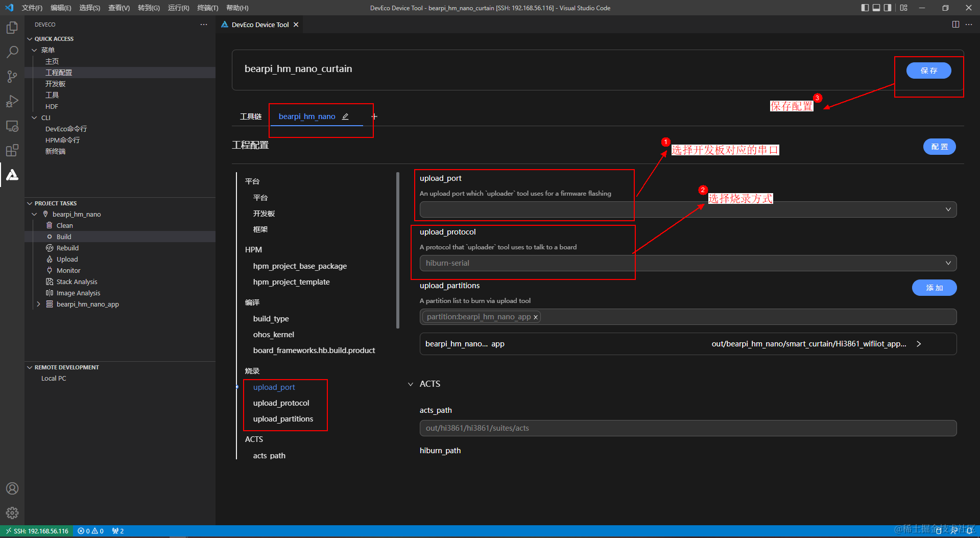980x538 pixels.
Task: Open the Monitor task
Action: (x=68, y=270)
